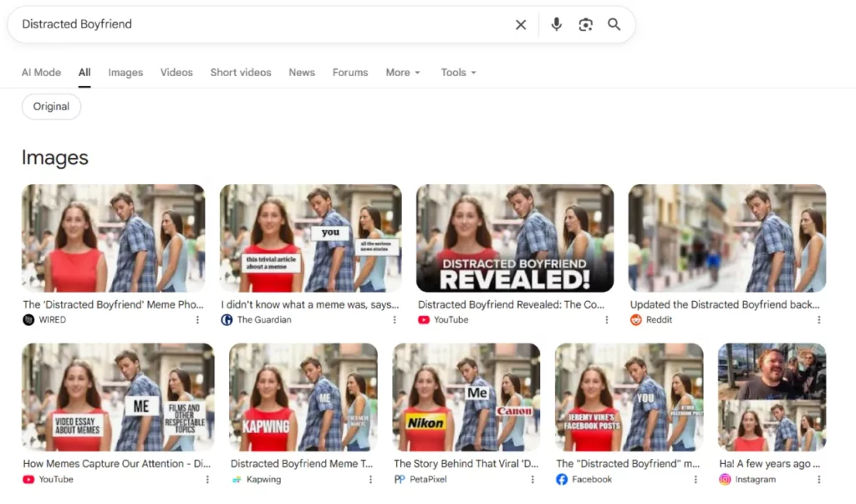Click the Reddit source name
The width and height of the screenshot is (856, 504).
point(659,320)
